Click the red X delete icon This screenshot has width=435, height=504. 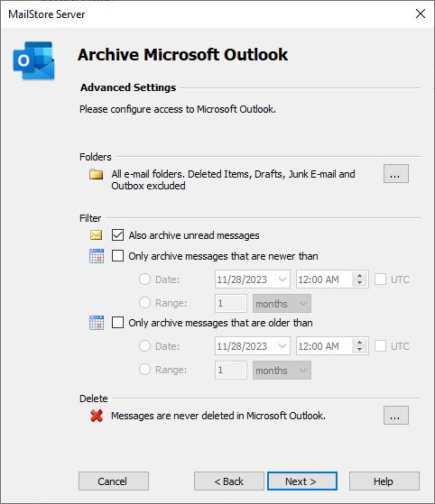[x=97, y=416]
